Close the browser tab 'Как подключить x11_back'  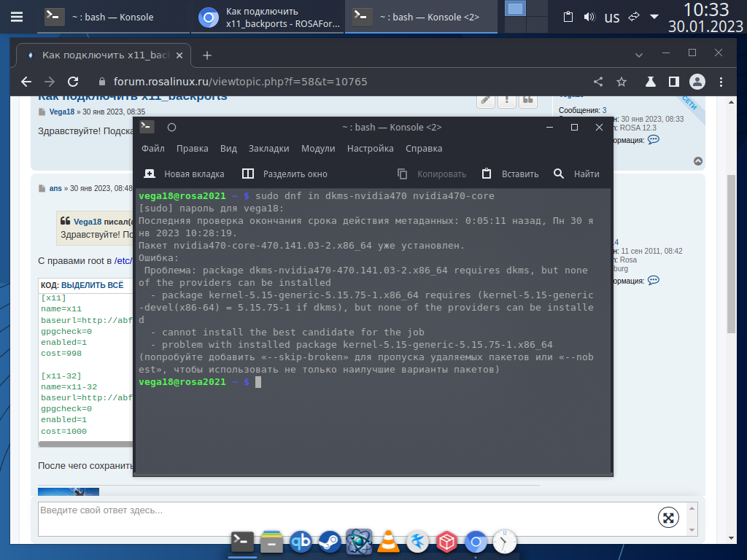point(179,55)
